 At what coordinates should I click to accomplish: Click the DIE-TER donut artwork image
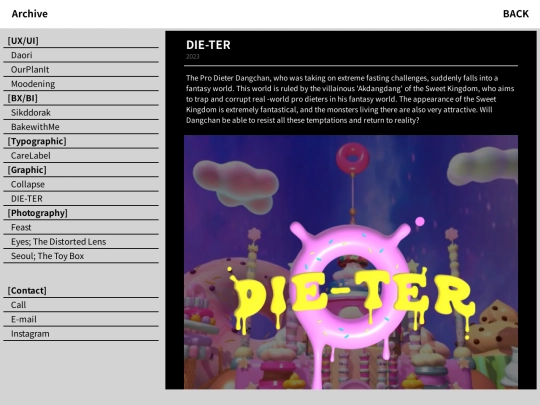351,262
